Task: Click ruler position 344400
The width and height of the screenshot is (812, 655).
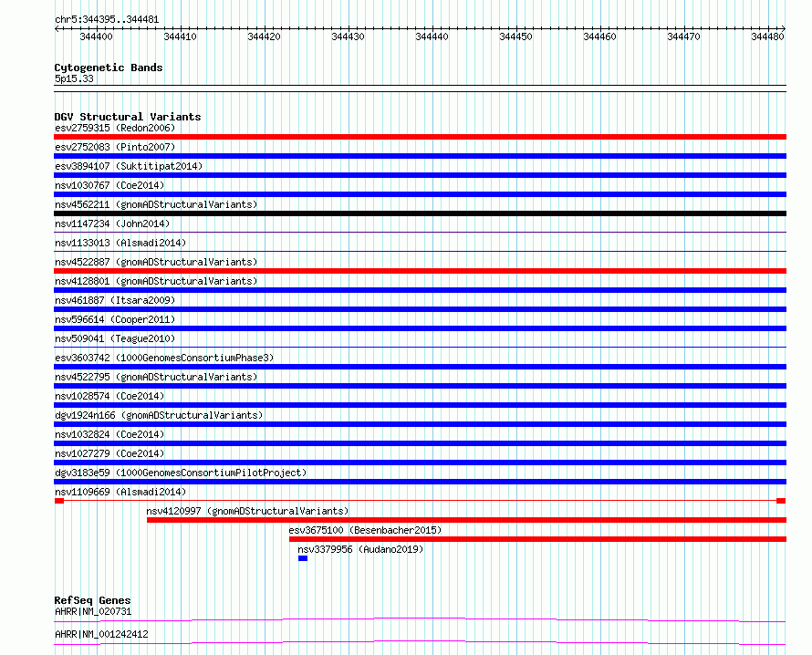Action: pos(97,36)
